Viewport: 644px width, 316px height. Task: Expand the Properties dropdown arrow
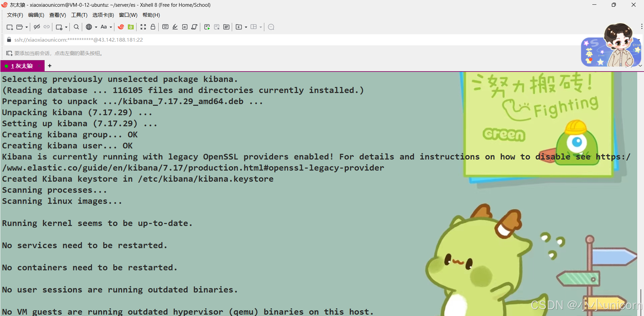click(66, 27)
